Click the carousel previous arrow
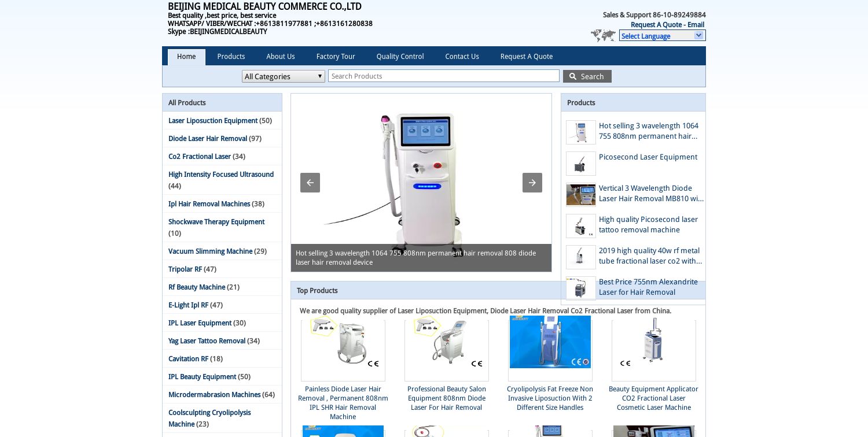868x437 pixels. coord(310,183)
